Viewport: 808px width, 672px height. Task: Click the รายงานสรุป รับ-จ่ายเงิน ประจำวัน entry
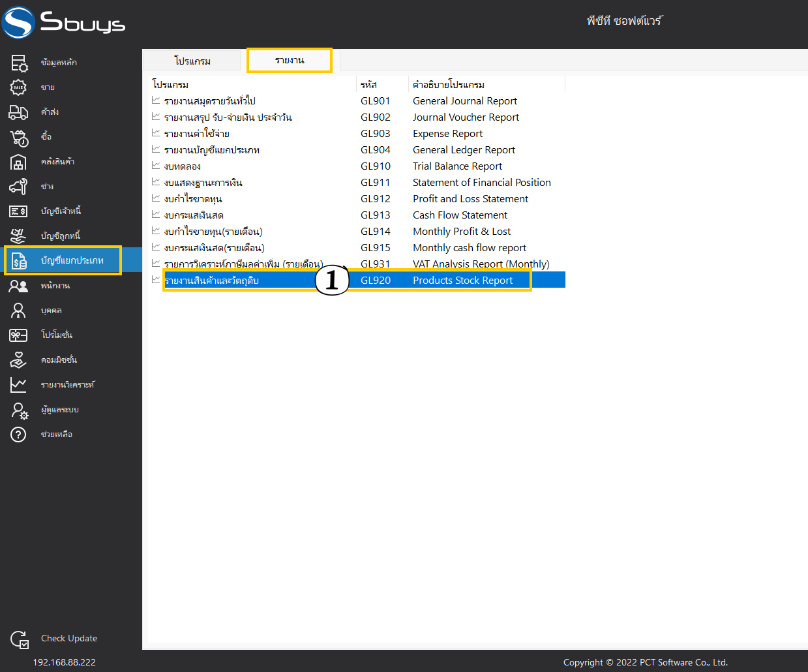pos(228,117)
